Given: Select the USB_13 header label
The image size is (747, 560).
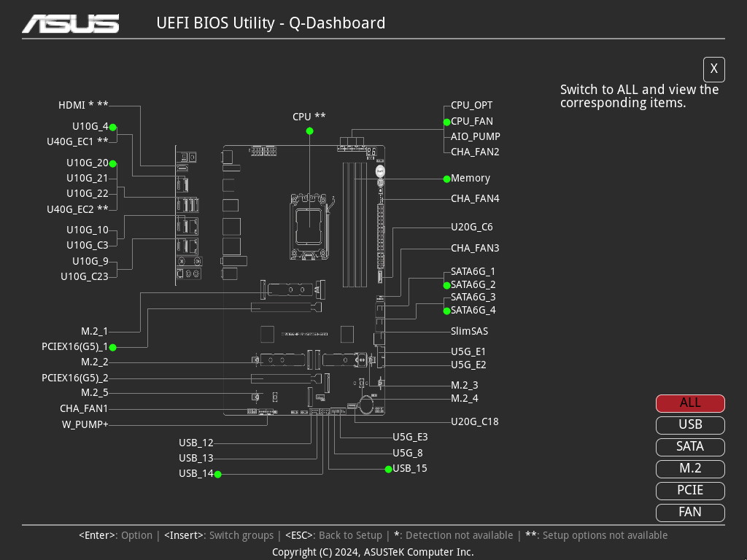Looking at the screenshot, I should pyautogui.click(x=196, y=458).
